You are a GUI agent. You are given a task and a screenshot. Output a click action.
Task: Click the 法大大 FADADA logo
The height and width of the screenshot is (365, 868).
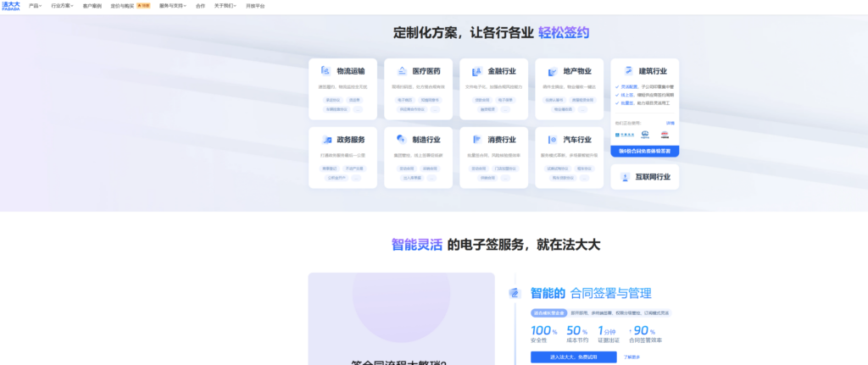(x=10, y=6)
